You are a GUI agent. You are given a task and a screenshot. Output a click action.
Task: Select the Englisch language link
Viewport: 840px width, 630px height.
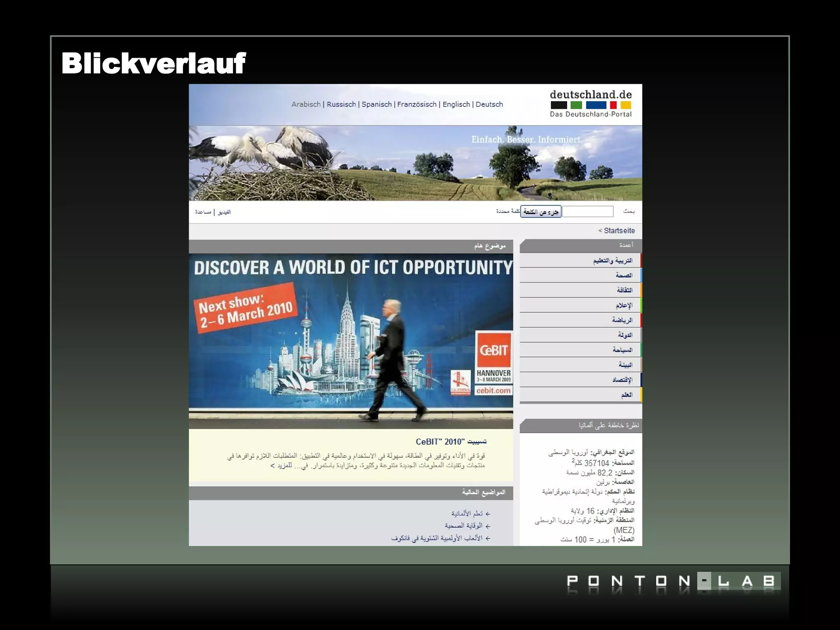coord(456,104)
